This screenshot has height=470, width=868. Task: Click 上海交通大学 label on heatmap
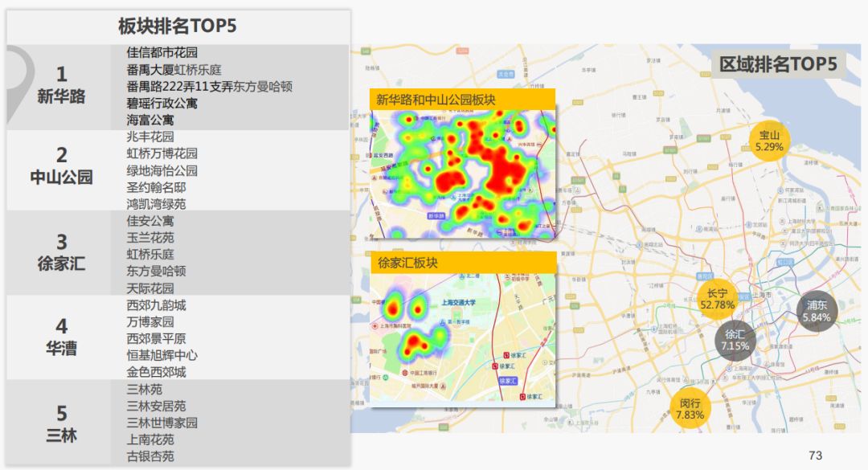tap(458, 302)
